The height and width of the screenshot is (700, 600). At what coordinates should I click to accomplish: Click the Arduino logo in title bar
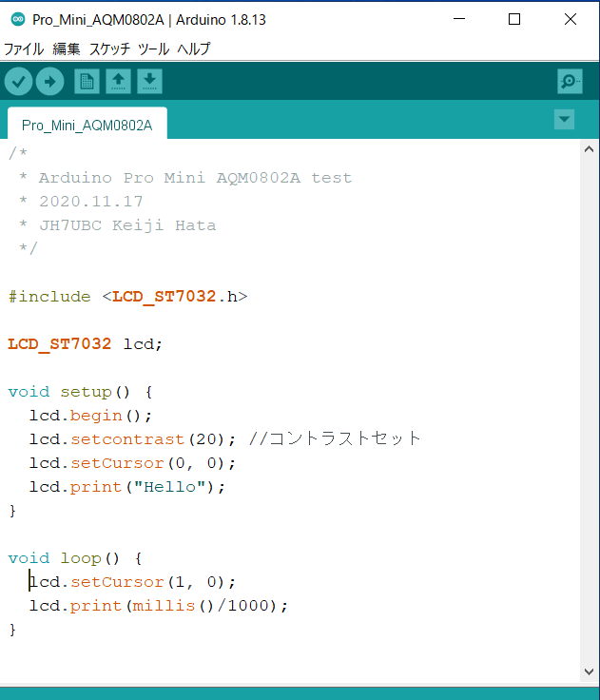[x=18, y=19]
